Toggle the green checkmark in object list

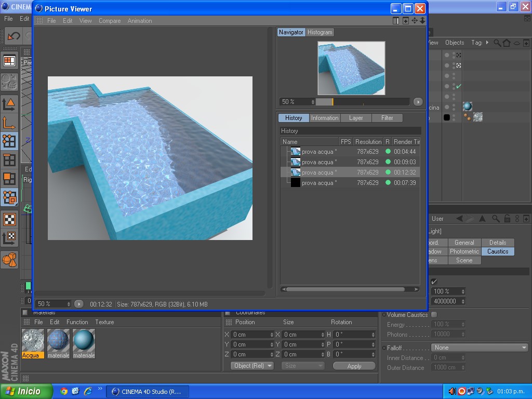458,86
